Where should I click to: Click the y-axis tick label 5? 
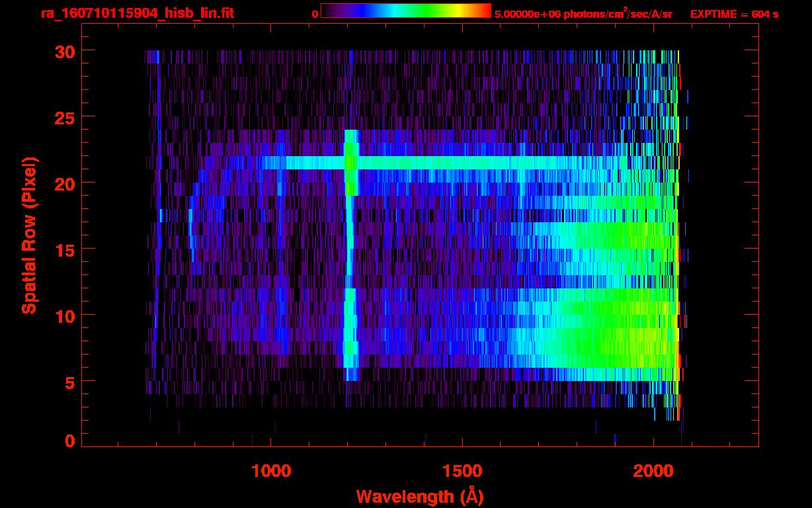69,382
